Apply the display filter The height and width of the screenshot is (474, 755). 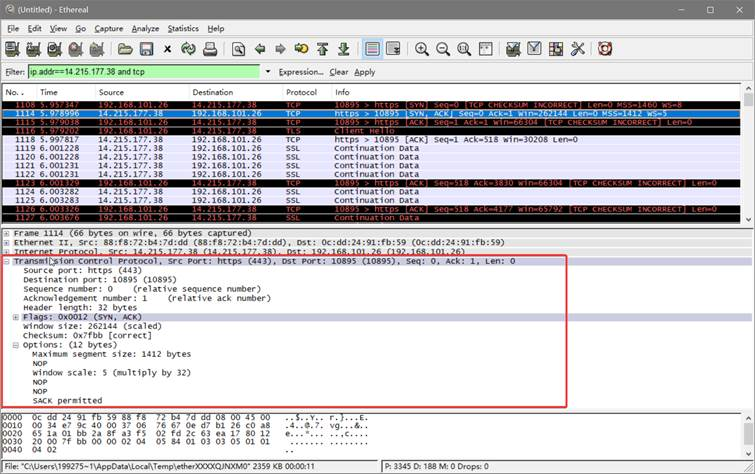click(x=364, y=72)
